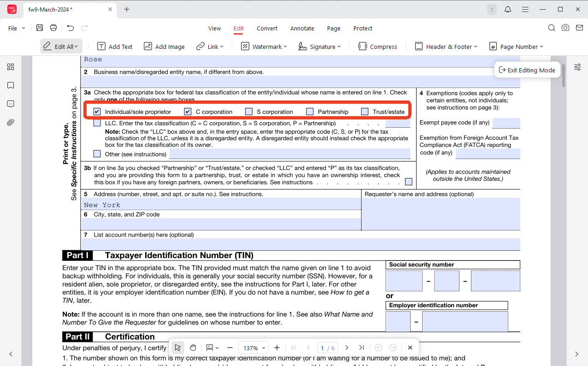Click Exit Editing Mode button
This screenshot has width=588, height=366.
[x=527, y=70]
